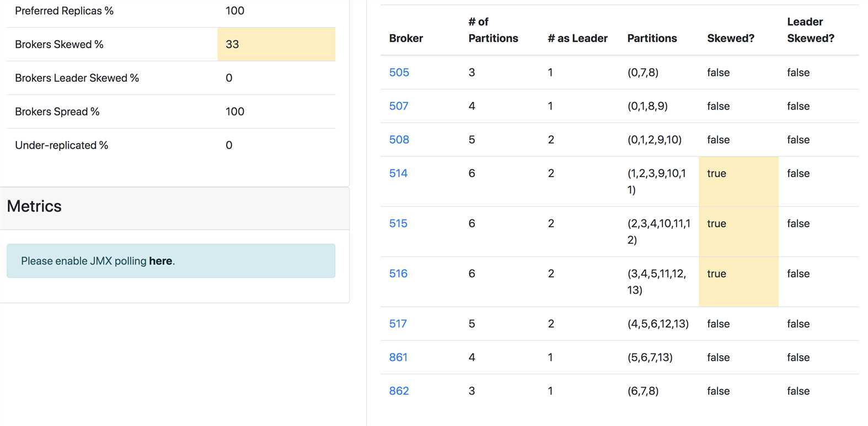Click the 'Brokers Spread %' label

57,111
